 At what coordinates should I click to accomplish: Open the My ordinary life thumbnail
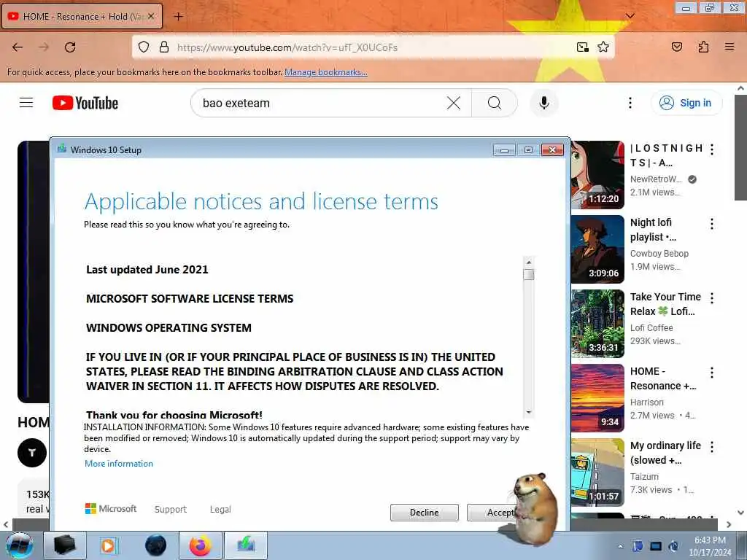tap(597, 472)
